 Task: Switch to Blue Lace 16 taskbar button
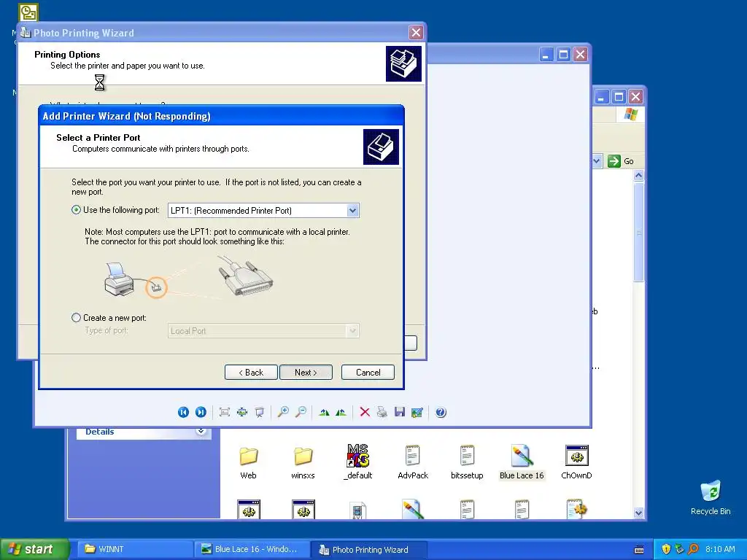click(x=252, y=550)
